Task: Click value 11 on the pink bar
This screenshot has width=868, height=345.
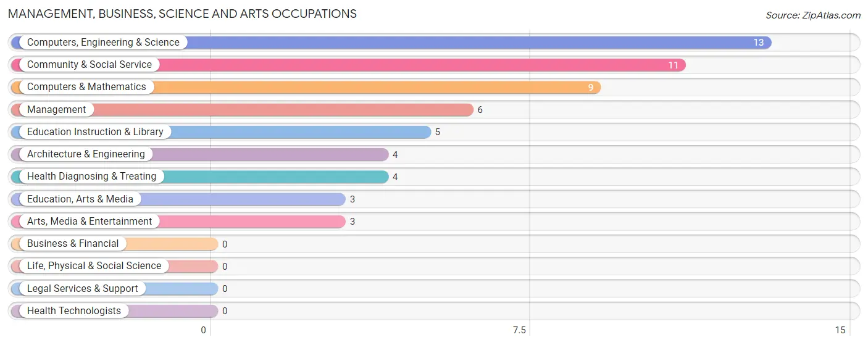Action: coord(673,65)
